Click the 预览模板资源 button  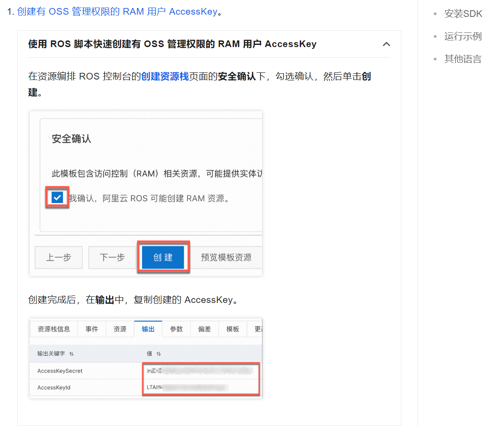226,257
